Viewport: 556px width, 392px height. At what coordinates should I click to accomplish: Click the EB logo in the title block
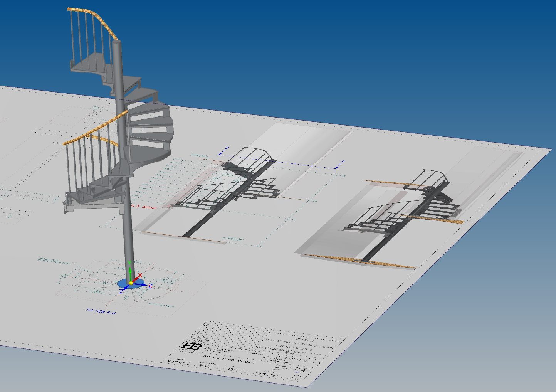point(191,346)
